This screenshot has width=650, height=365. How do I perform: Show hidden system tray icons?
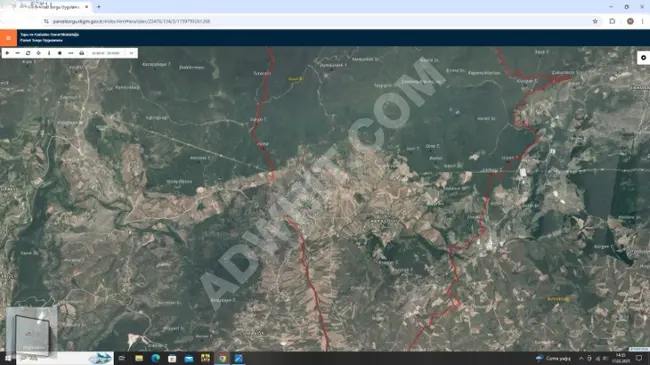tap(581, 358)
